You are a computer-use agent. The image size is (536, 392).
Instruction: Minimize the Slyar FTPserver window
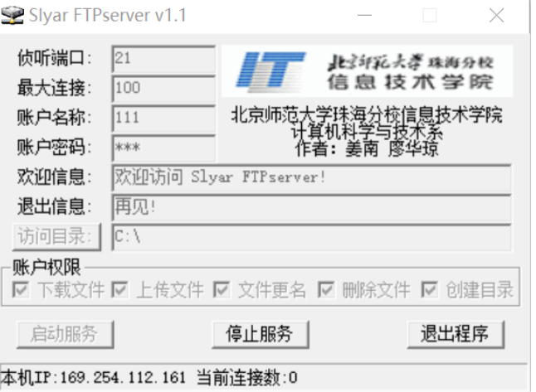coord(364,16)
